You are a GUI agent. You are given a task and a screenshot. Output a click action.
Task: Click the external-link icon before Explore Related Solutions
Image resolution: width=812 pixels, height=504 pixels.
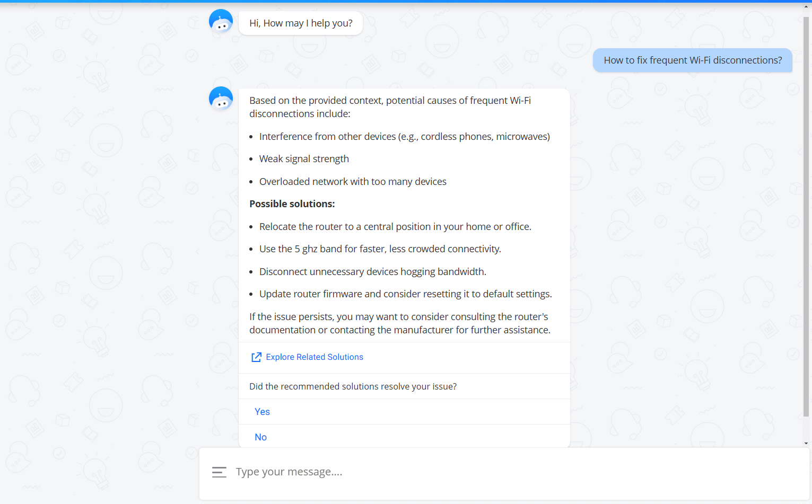coord(256,357)
